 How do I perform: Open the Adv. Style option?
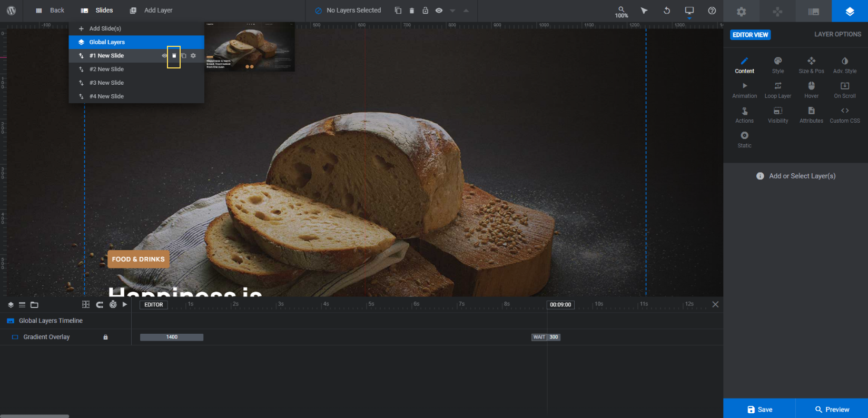[x=845, y=66]
